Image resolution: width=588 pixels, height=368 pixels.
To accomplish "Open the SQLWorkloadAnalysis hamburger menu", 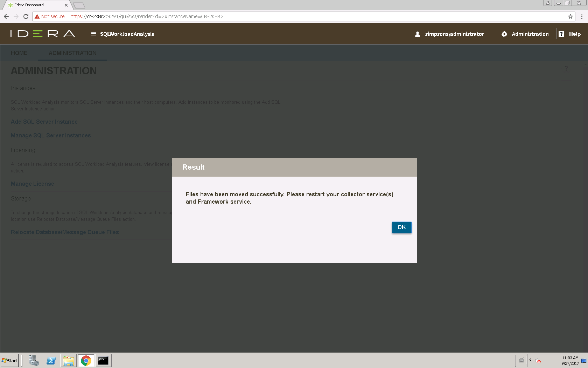I will pyautogui.click(x=93, y=34).
